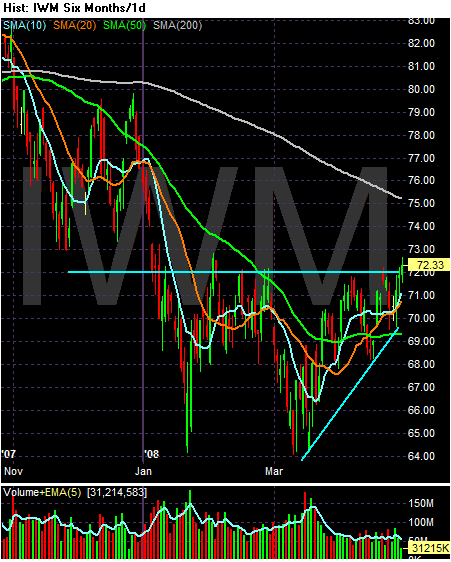The height and width of the screenshot is (562, 451).
Task: Click the 31215K volume value tag
Action: point(429,548)
